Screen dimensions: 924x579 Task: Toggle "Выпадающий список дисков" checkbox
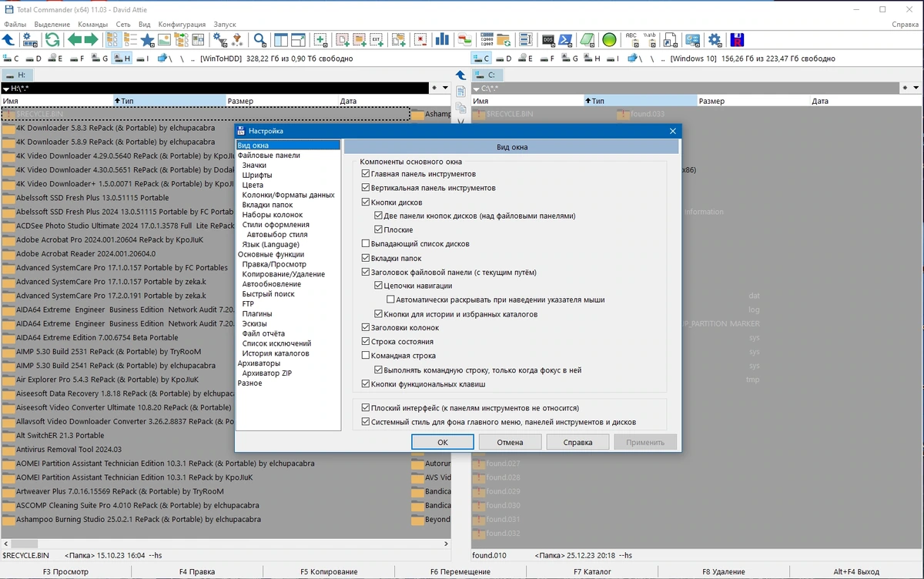pyautogui.click(x=366, y=244)
